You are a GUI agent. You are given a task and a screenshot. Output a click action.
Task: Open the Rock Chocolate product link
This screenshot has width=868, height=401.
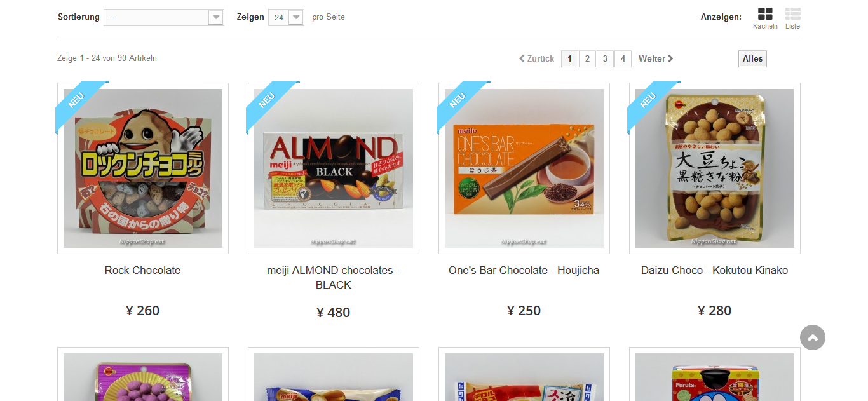[x=143, y=270]
